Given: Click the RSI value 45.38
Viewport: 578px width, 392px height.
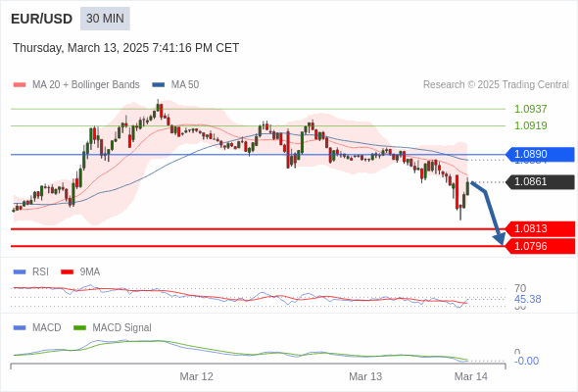Looking at the screenshot, I should coord(527,299).
